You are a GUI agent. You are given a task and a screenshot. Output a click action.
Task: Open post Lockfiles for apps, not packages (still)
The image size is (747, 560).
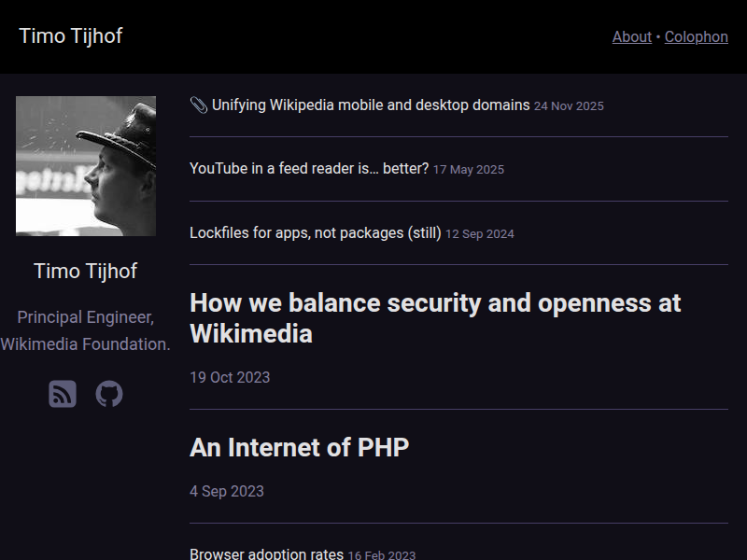pos(316,232)
